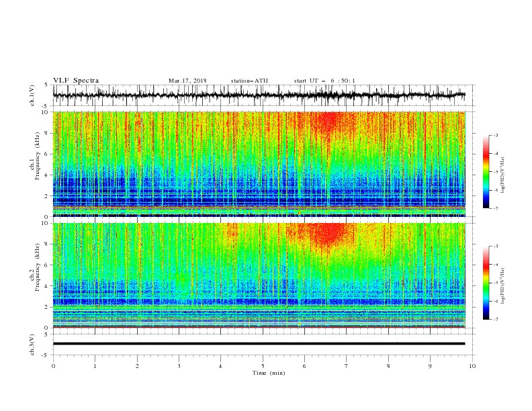
Task: Select the date "Mar.17, 2018" in the header
Action: coord(187,81)
